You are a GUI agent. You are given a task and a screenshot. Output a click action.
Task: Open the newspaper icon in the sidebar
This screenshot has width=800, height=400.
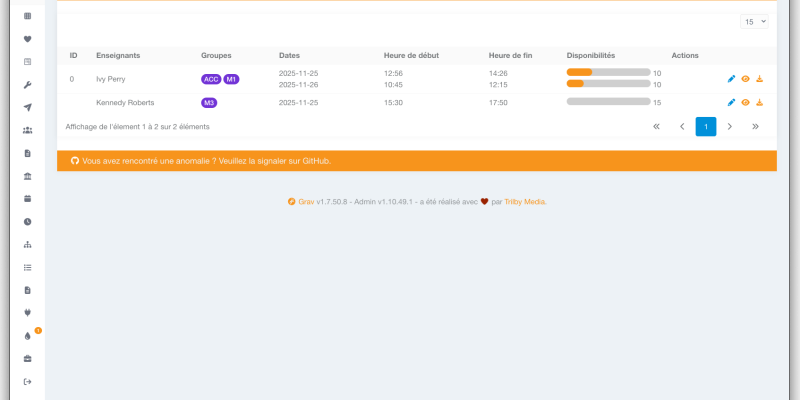(x=28, y=62)
